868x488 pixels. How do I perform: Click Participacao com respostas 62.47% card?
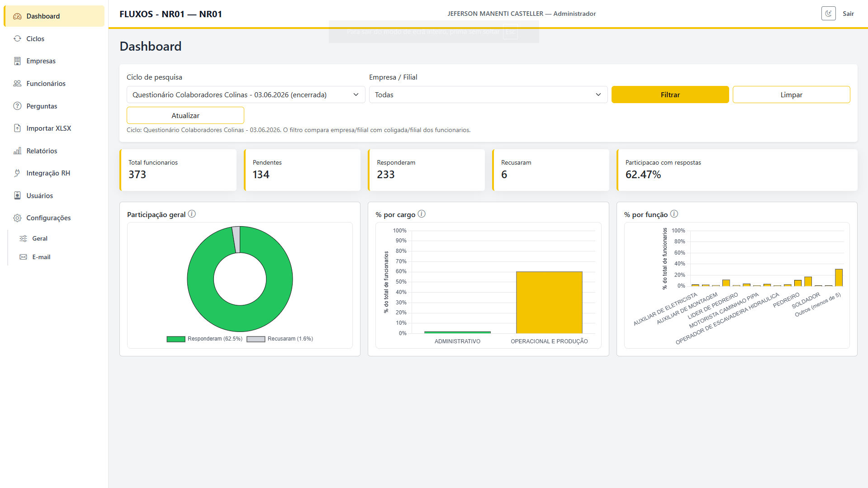737,170
